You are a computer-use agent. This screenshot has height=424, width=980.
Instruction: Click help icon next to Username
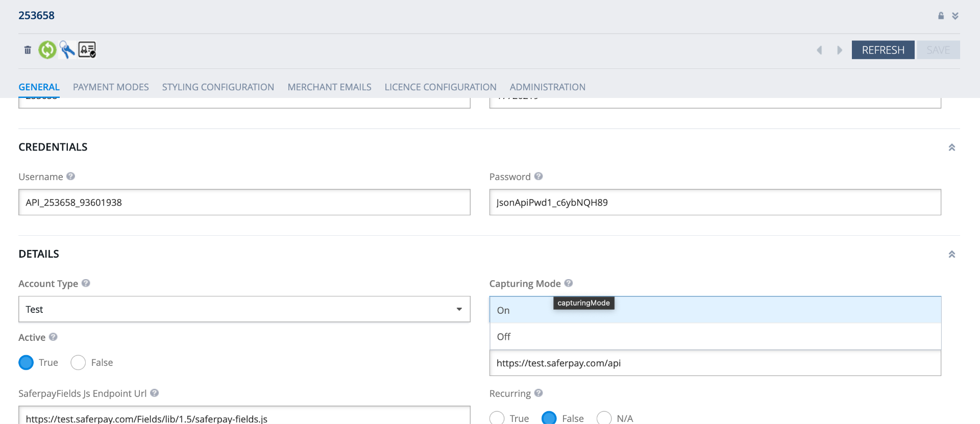click(71, 177)
